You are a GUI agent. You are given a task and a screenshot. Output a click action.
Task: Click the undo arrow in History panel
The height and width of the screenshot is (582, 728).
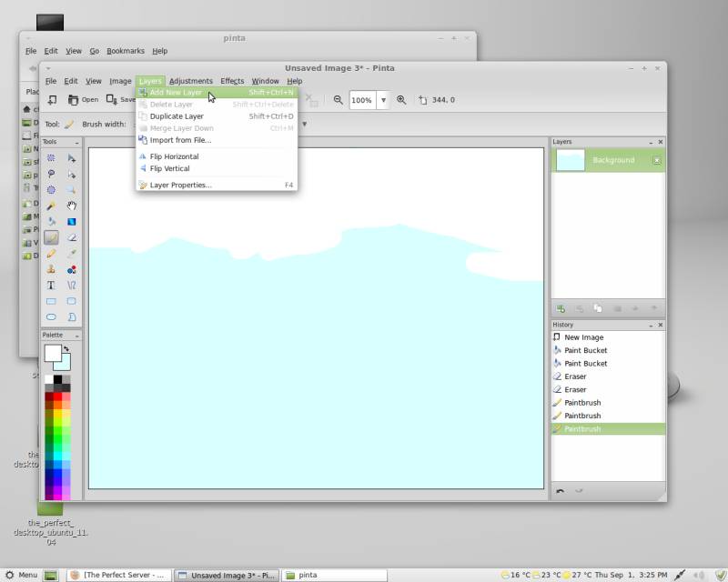pos(561,491)
